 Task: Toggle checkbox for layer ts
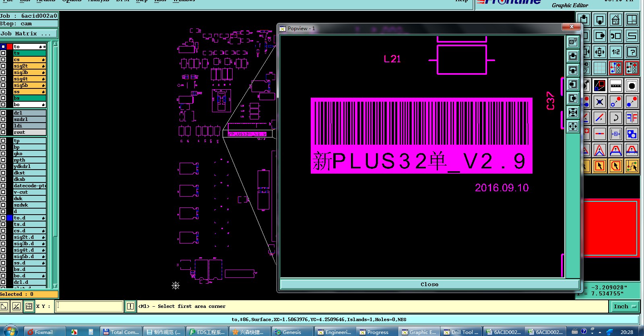[3, 53]
